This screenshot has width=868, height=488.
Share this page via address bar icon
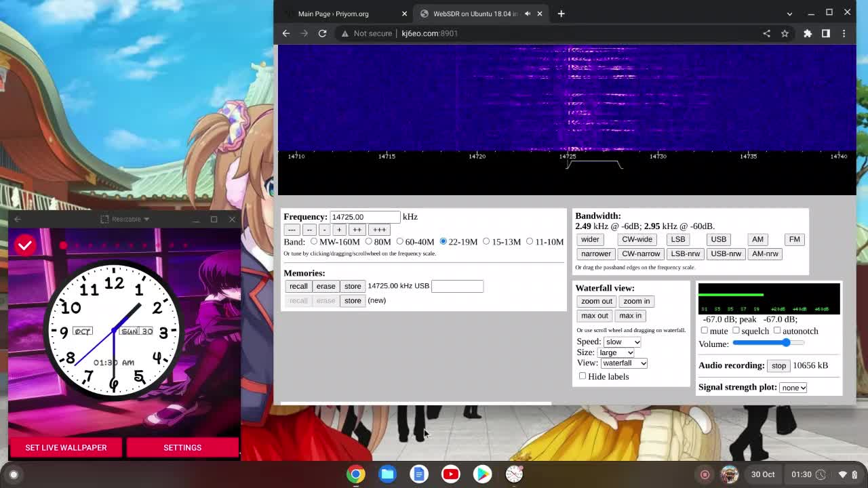[x=766, y=33]
